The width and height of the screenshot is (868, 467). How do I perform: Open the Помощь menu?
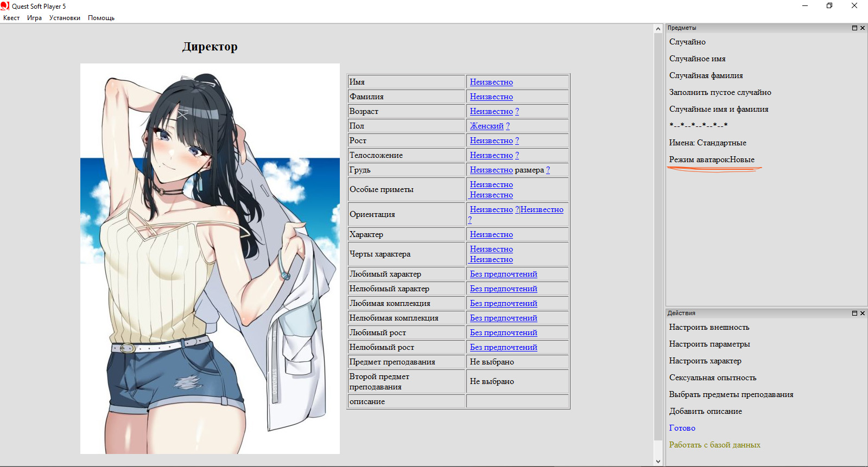[101, 18]
